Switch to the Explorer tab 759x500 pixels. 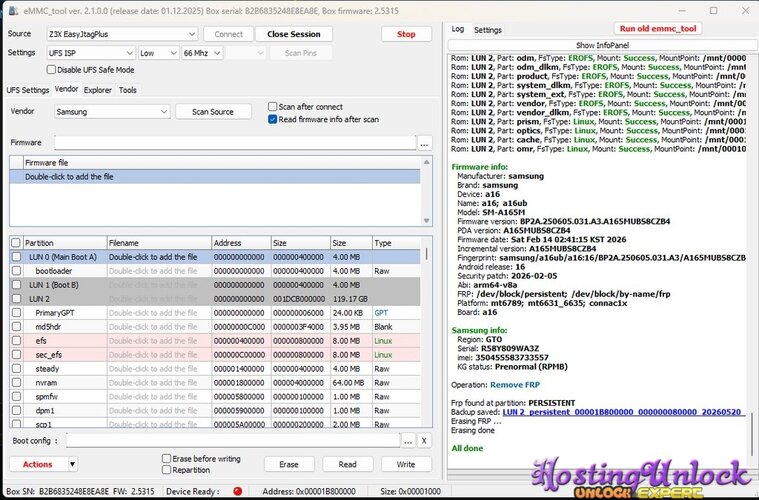click(98, 90)
